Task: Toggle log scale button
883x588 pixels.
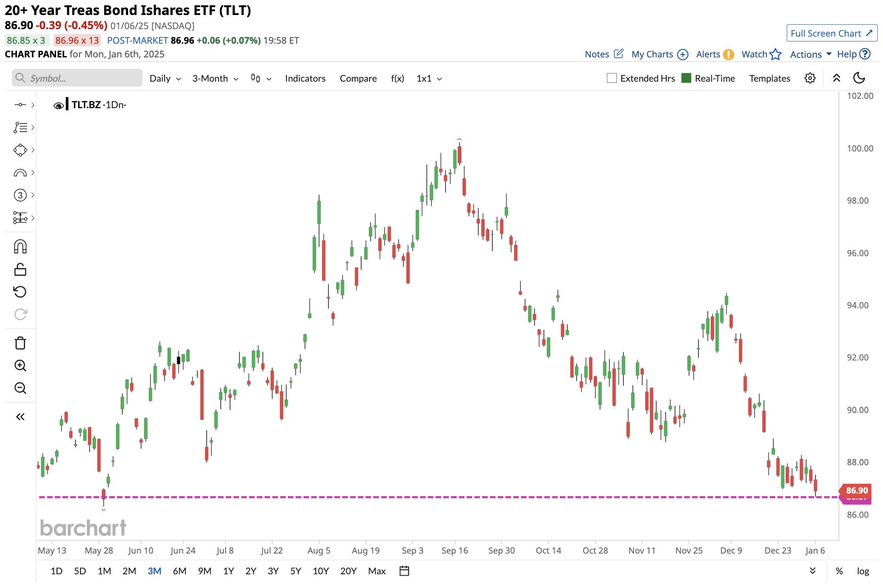Action: pyautogui.click(x=863, y=571)
